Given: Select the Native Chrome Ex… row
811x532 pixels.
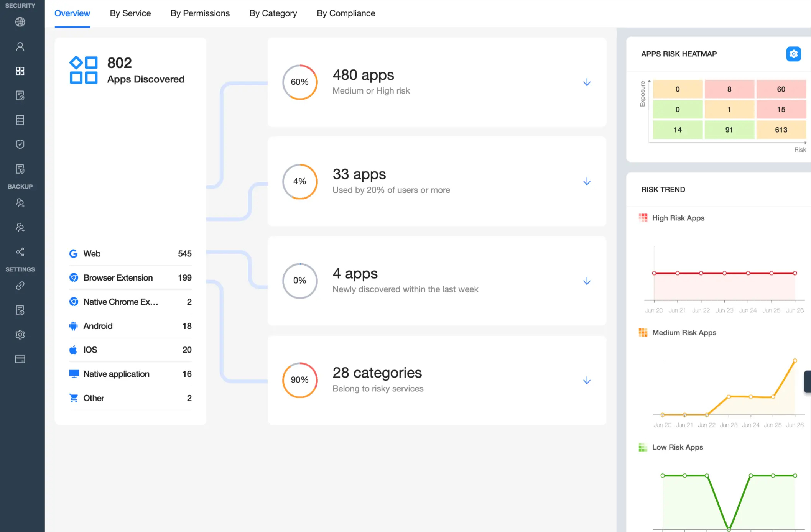Looking at the screenshot, I should click(130, 302).
